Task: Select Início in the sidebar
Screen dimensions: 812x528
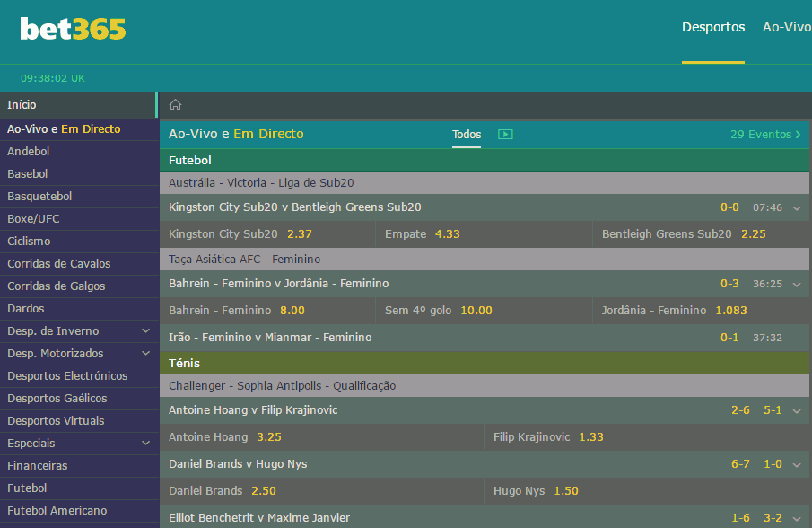Action: pos(78,105)
